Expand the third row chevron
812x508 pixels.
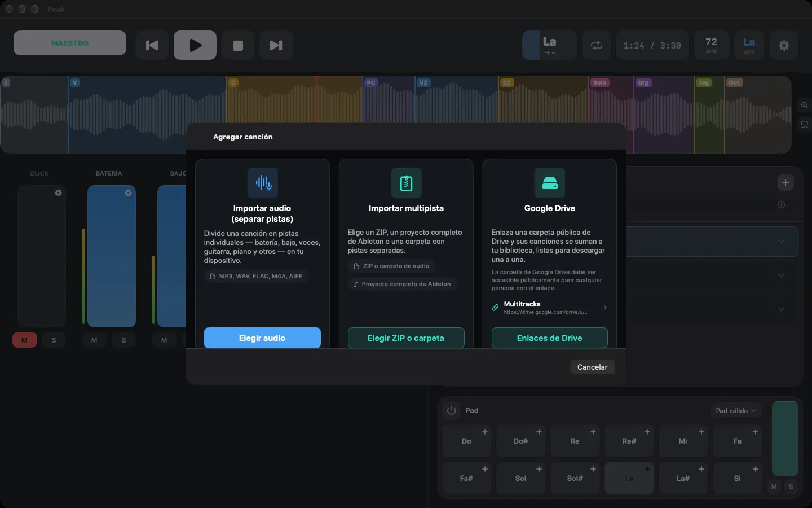point(781,309)
